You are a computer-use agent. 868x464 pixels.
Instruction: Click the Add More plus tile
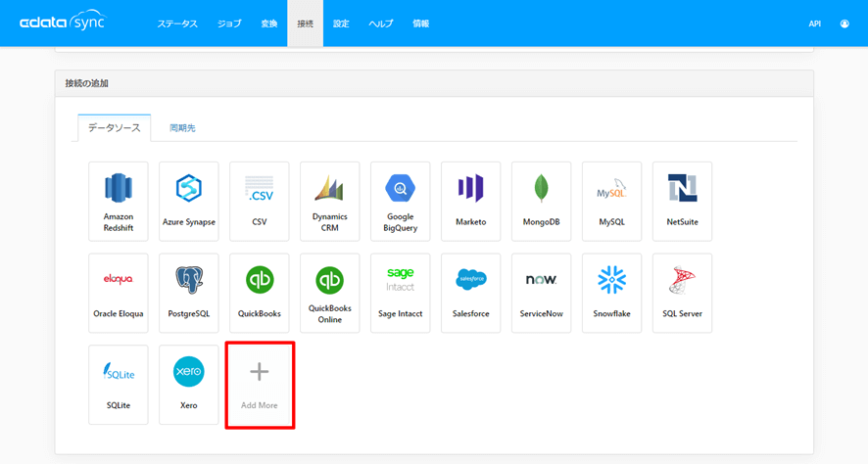tap(259, 385)
